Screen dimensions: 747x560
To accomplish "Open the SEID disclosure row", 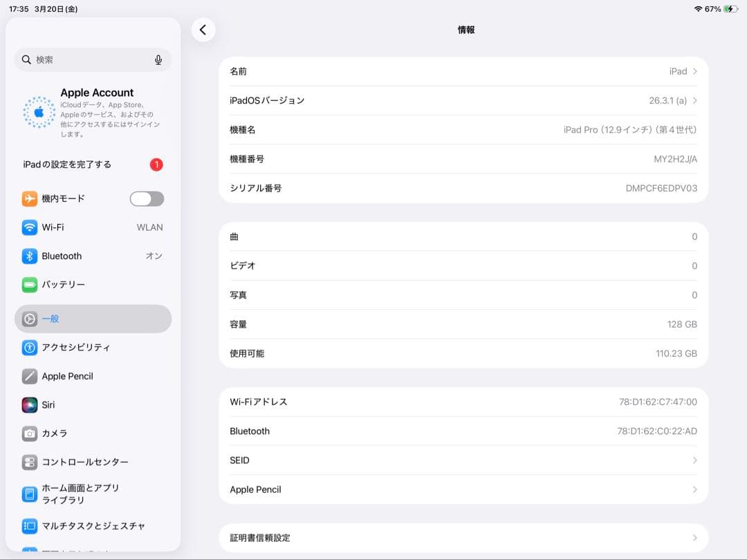I will [462, 460].
